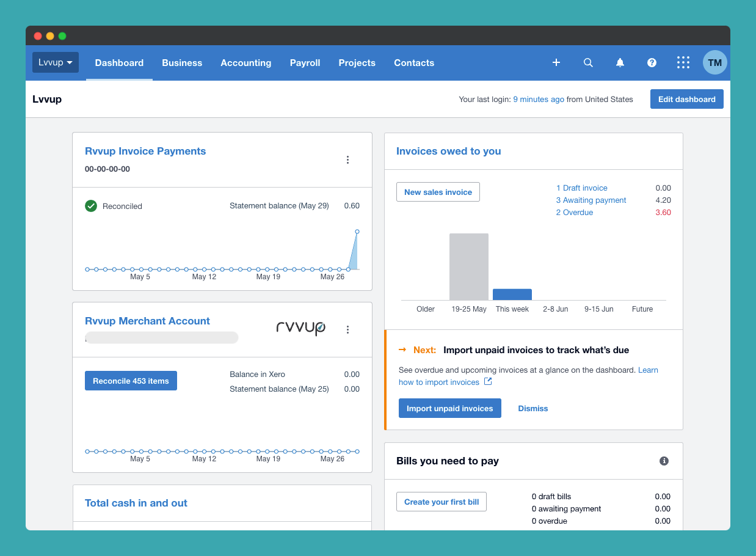Image resolution: width=756 pixels, height=556 pixels.
Task: Click the info icon on Bills you need to pay
Action: pyautogui.click(x=664, y=461)
